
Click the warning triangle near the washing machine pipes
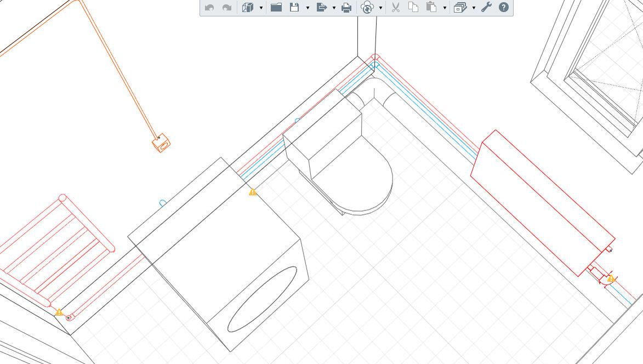(253, 192)
